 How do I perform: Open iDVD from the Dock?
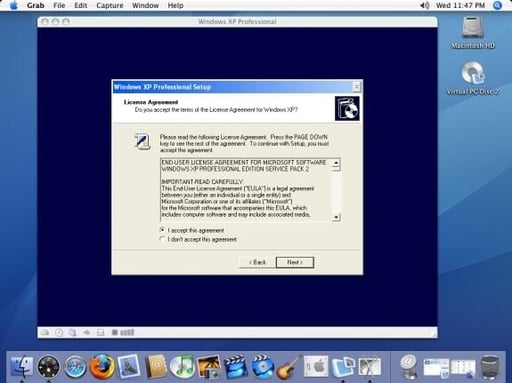263,367
